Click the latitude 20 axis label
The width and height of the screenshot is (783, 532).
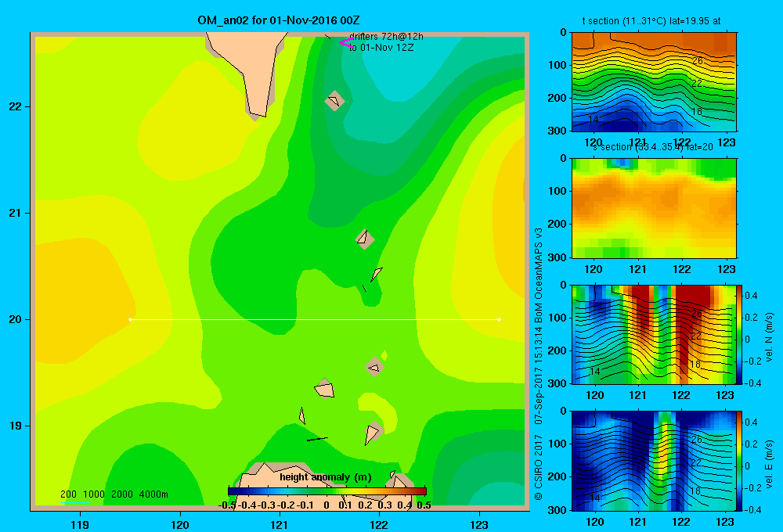[16, 319]
